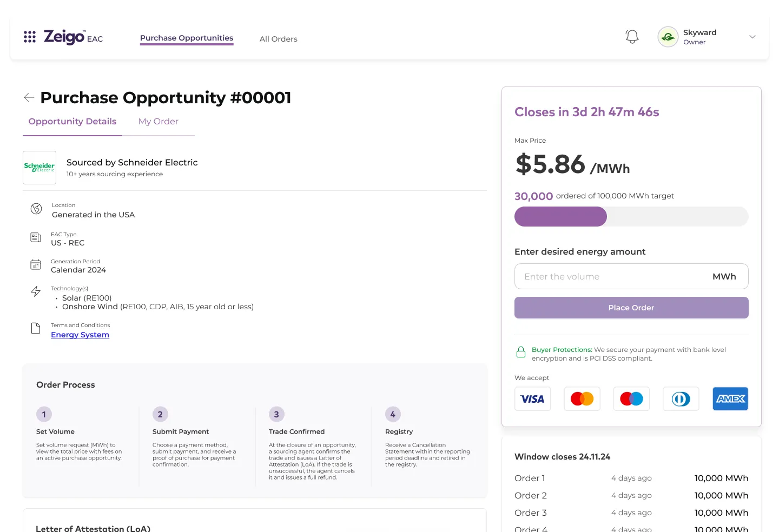This screenshot has width=779, height=532.
Task: Click the Submit Payment step title
Action: 181,431
